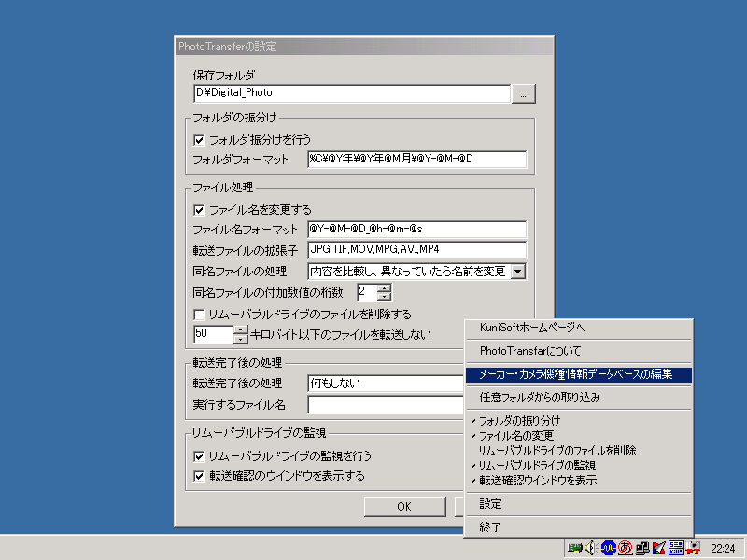
Task: Choose 終了 to exit from the menu
Action: point(579,527)
